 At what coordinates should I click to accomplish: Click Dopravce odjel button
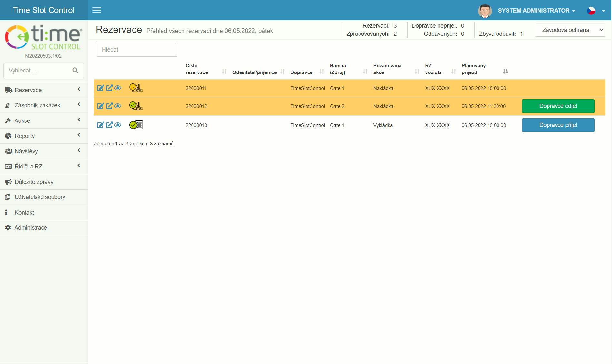[558, 106]
